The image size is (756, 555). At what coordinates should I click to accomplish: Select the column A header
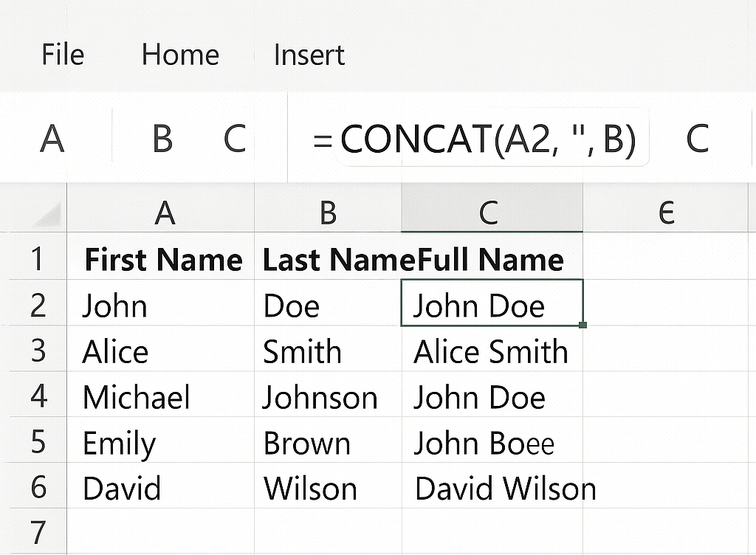coord(164,213)
